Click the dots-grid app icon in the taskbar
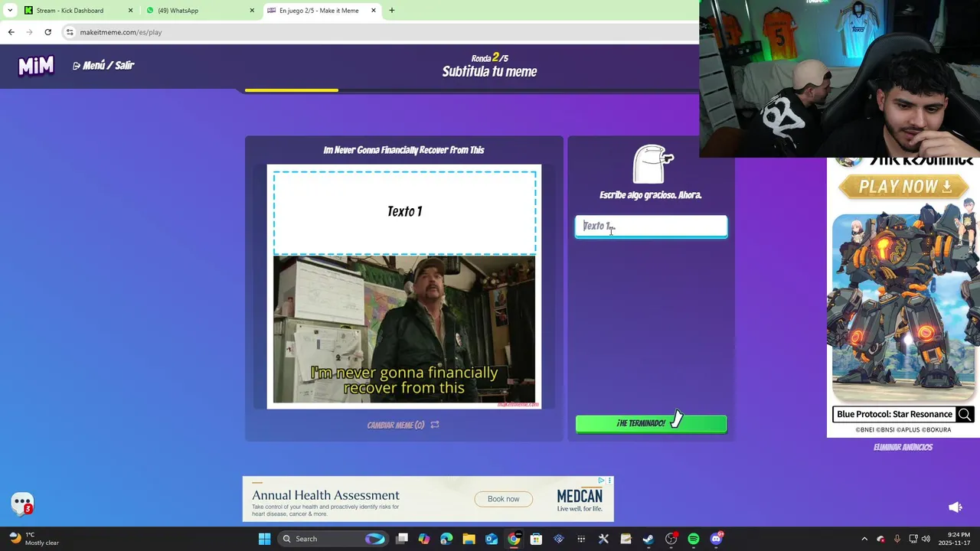Image resolution: width=980 pixels, height=551 pixels. [581, 539]
